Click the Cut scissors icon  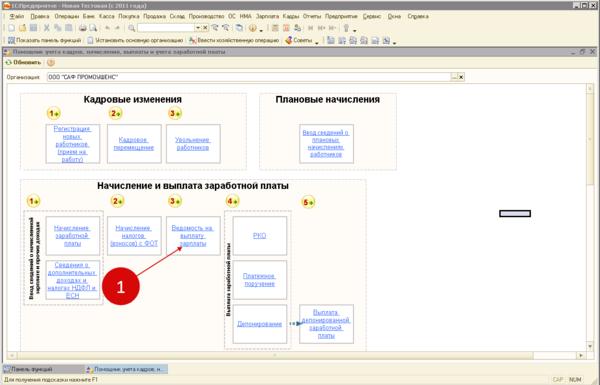47,28
